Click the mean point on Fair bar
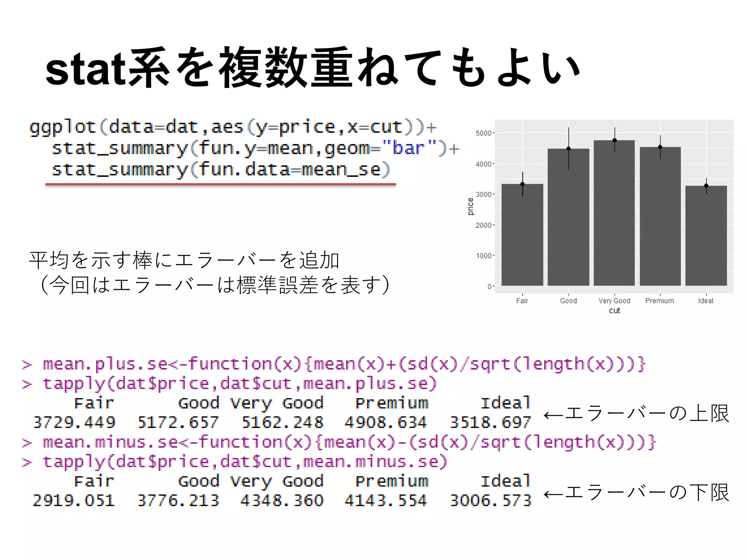This screenshot has width=747, height=560. 522,184
